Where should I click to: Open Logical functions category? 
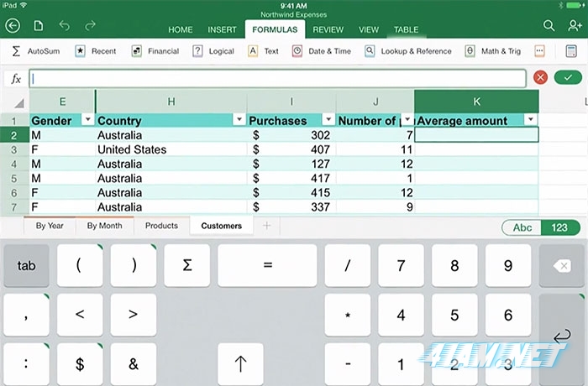pyautogui.click(x=213, y=51)
